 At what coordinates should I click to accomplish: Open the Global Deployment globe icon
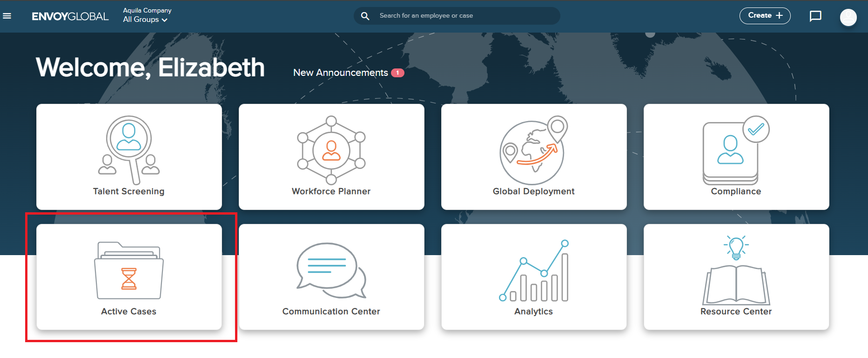point(533,150)
